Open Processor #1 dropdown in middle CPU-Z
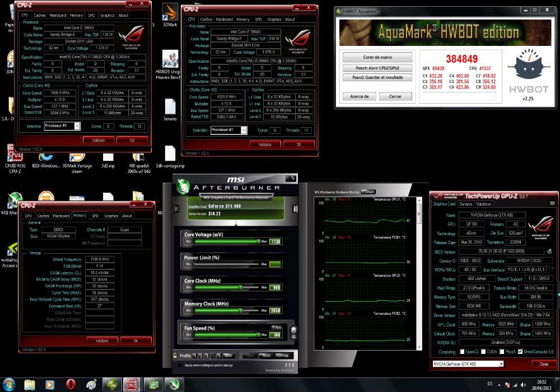Screen dimensions: 560x392 pyautogui.click(x=244, y=130)
